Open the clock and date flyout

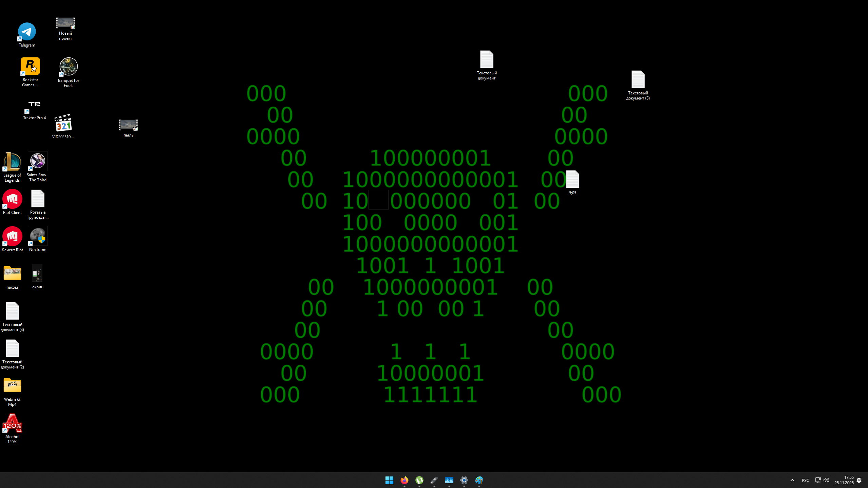click(x=844, y=480)
